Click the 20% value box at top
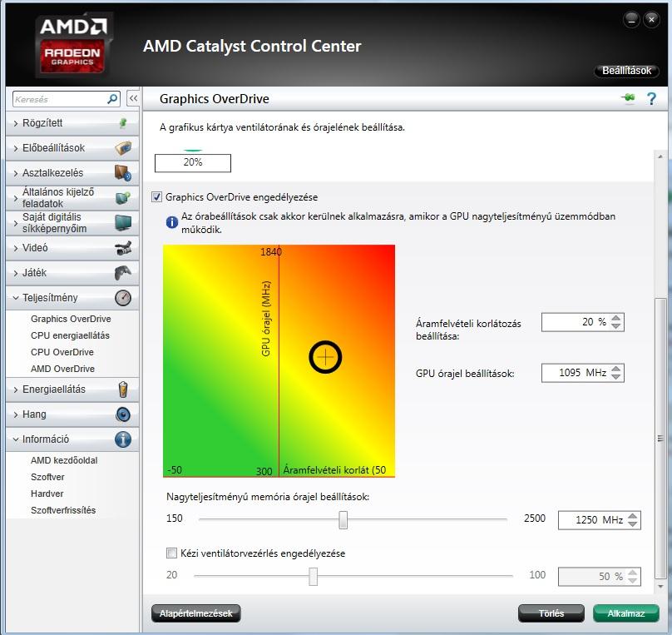 pos(193,163)
